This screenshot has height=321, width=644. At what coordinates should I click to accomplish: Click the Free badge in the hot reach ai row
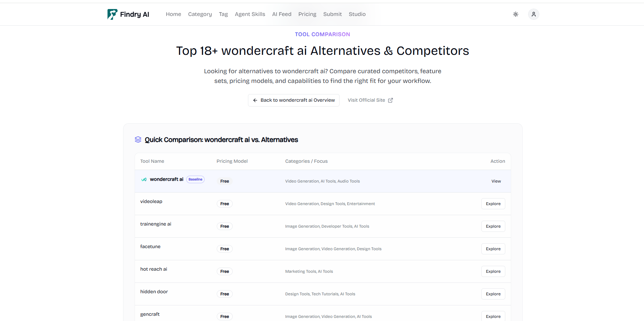(225, 271)
